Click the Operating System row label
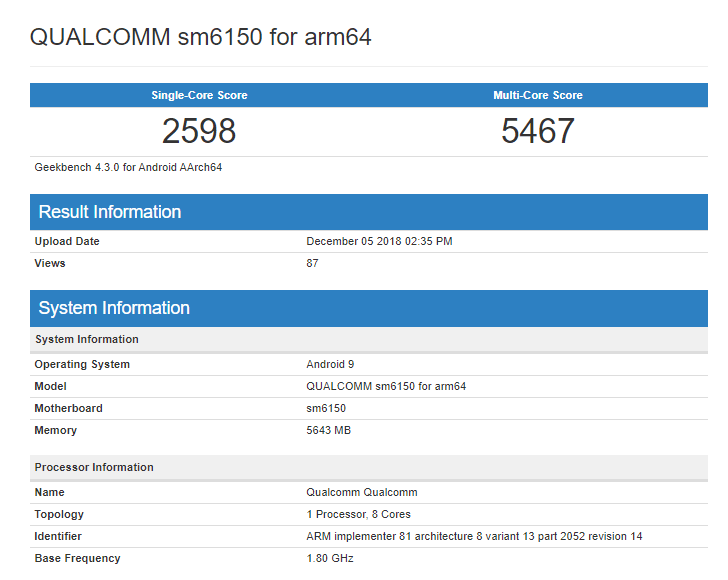 click(82, 364)
